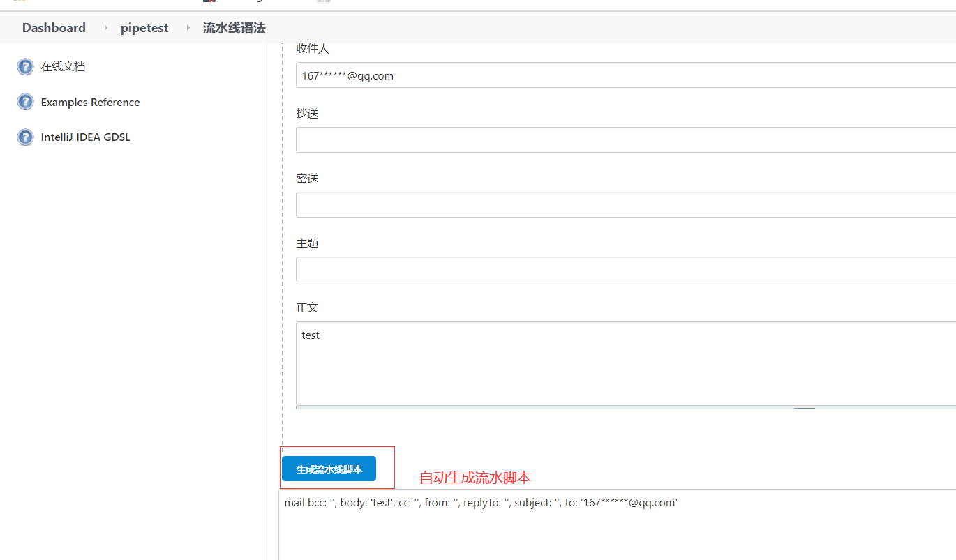Expand the arrow after pipetest in the breadcrumb

tap(188, 28)
